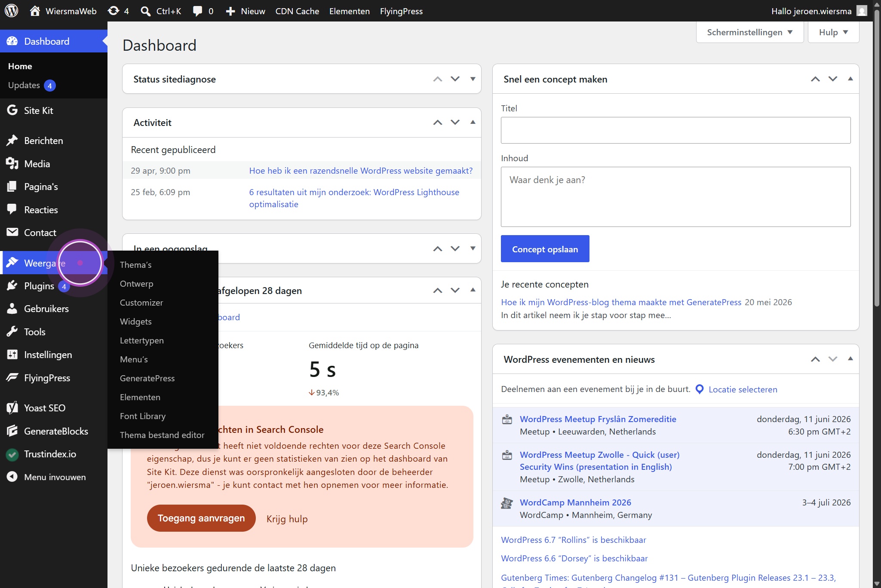This screenshot has width=881, height=588.
Task: Open WordPress Meetup Fryslân Zomereditie link
Action: [x=598, y=419]
